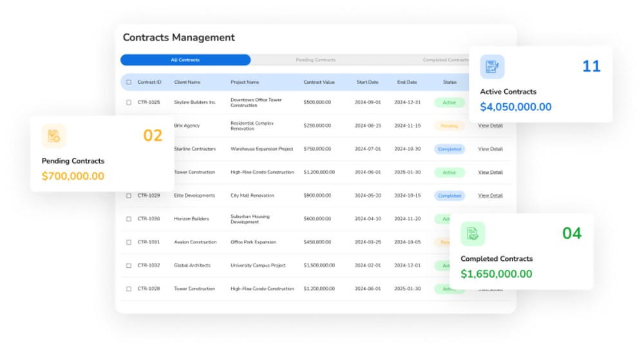The height and width of the screenshot is (351, 644).
Task: Switch to the All Contracts tab
Action: point(185,60)
